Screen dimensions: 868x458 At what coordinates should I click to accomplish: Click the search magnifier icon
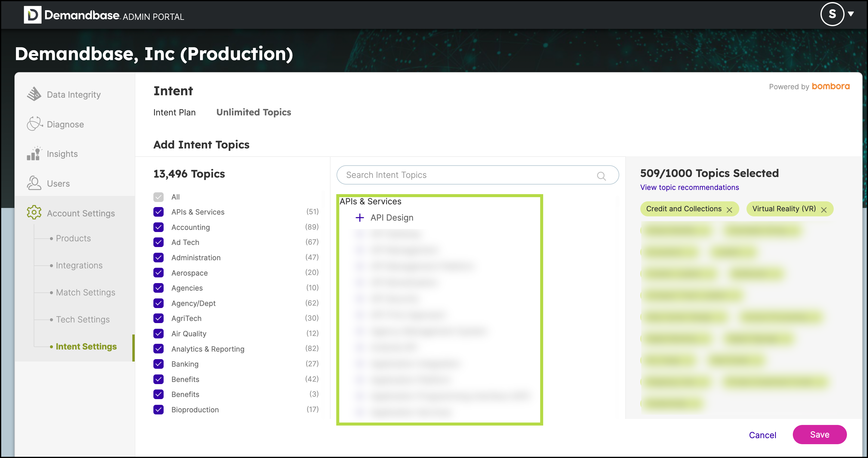(601, 176)
